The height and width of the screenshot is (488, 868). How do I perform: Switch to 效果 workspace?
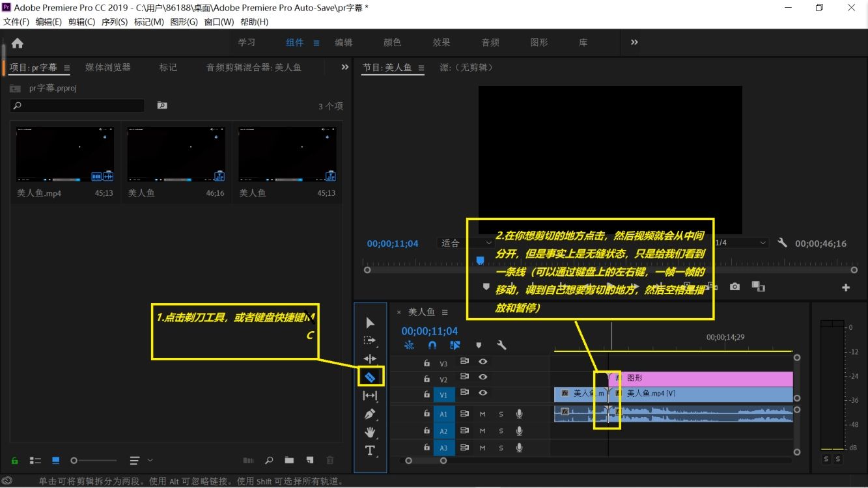441,42
